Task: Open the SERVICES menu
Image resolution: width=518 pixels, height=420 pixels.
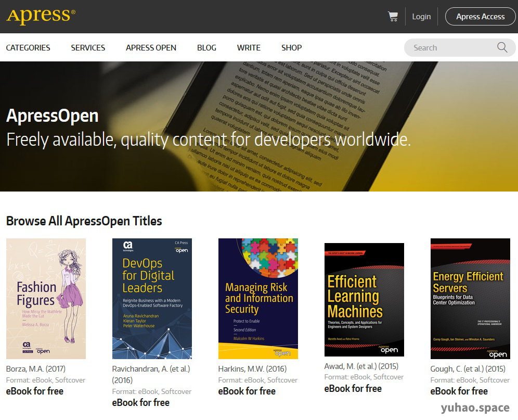Action: (x=88, y=48)
